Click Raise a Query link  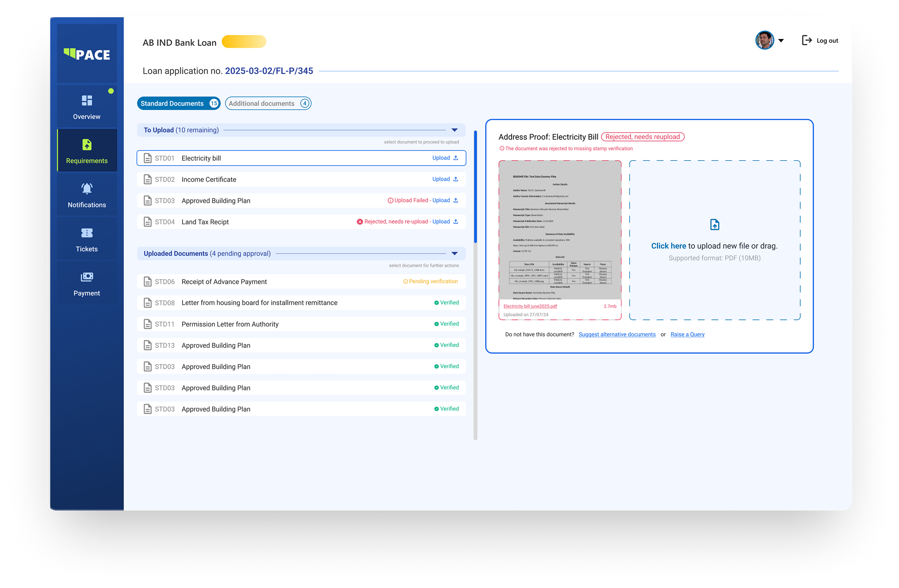(687, 335)
